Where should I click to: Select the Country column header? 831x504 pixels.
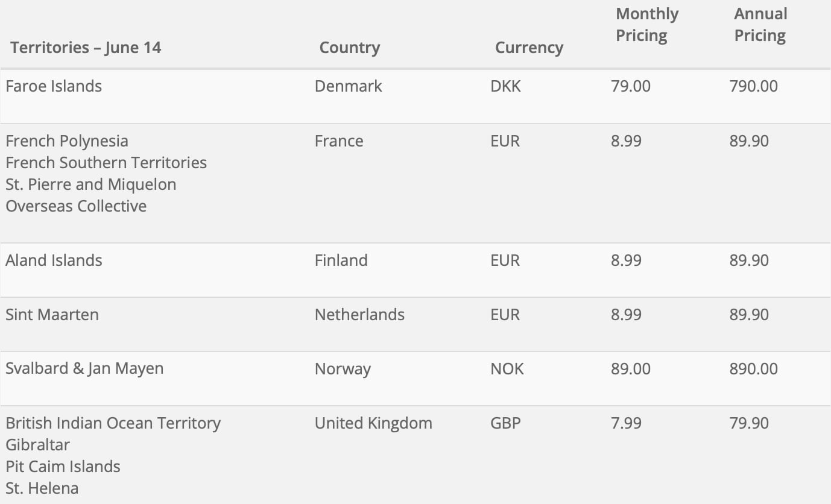pyautogui.click(x=350, y=48)
